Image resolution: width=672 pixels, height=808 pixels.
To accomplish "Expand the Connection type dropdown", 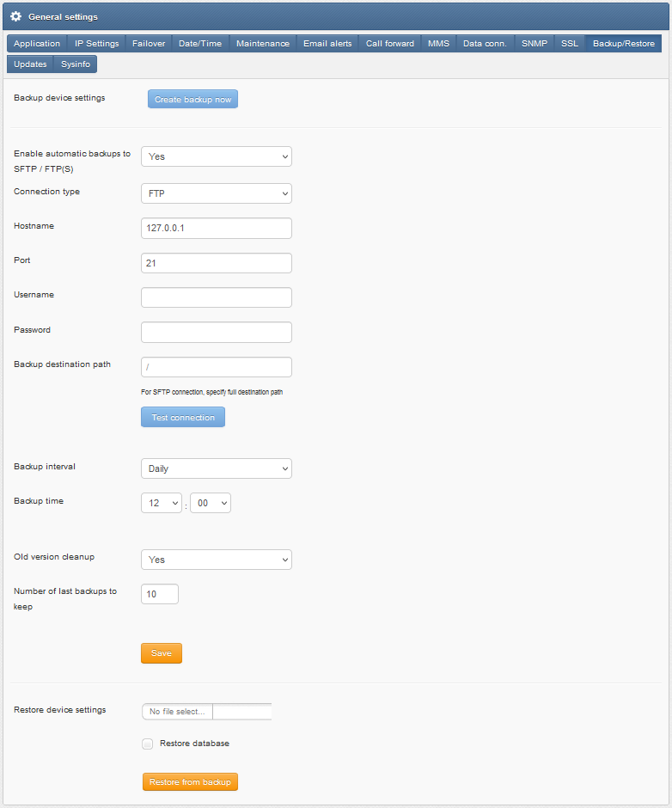I will [x=217, y=193].
